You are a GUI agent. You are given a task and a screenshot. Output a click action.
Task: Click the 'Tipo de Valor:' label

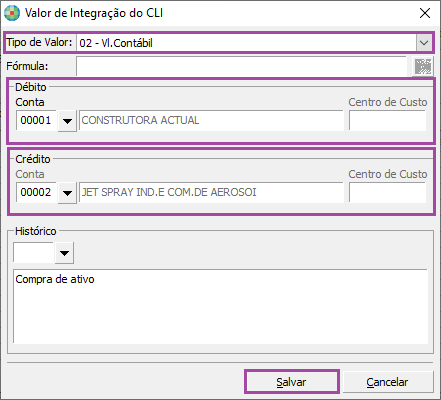coord(39,42)
